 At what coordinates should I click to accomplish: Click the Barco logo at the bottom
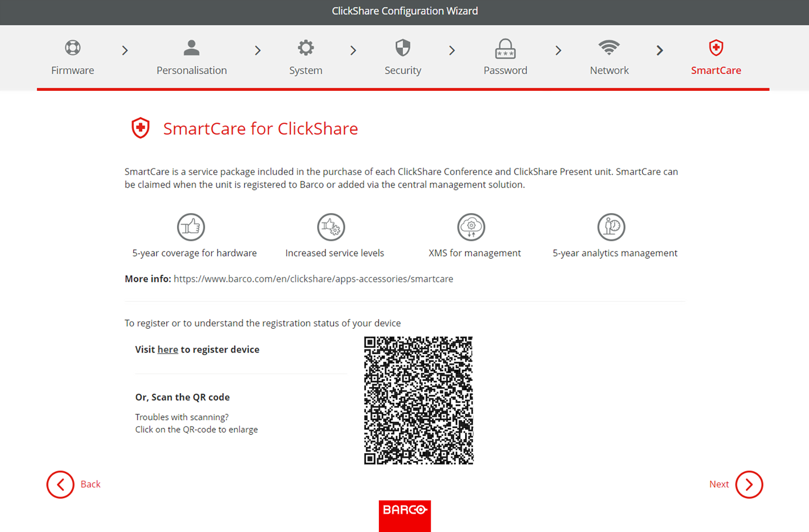click(x=404, y=516)
